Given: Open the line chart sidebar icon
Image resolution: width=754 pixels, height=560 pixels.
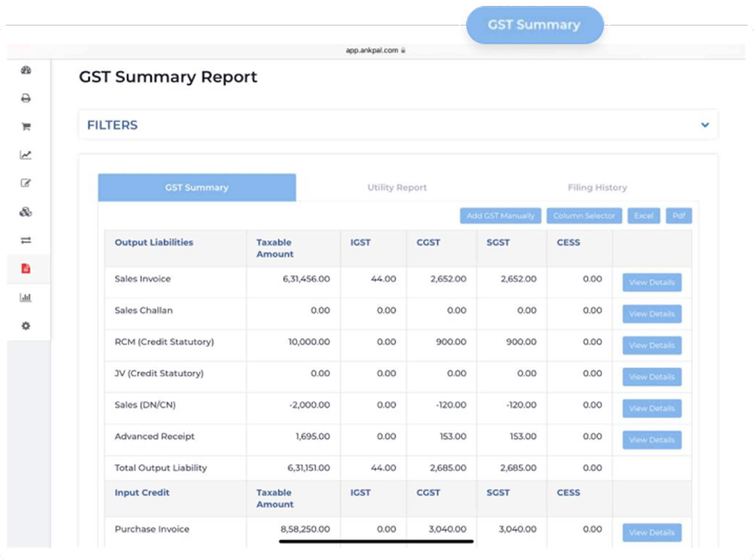Looking at the screenshot, I should pos(26,155).
